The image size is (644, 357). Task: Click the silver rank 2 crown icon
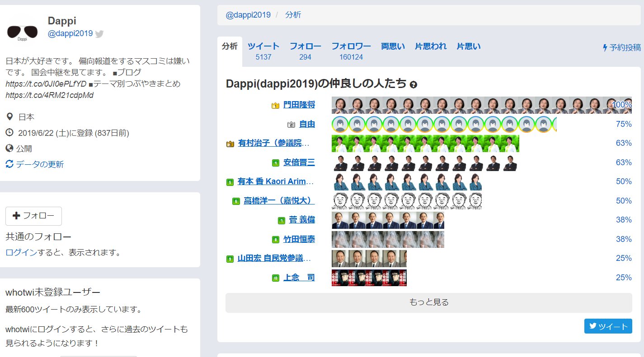(291, 125)
